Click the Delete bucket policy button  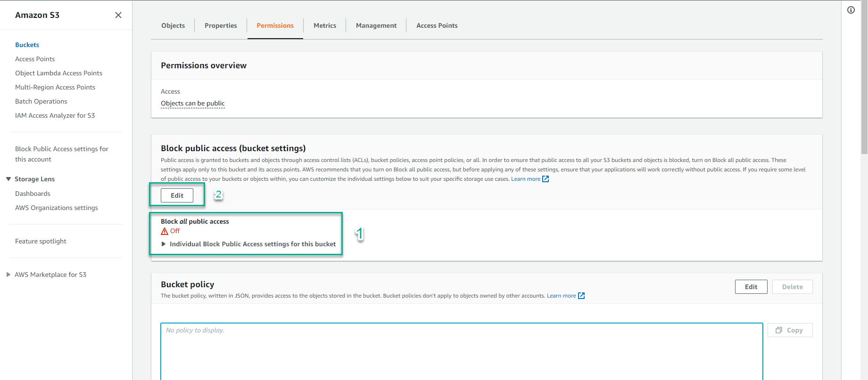[793, 287]
